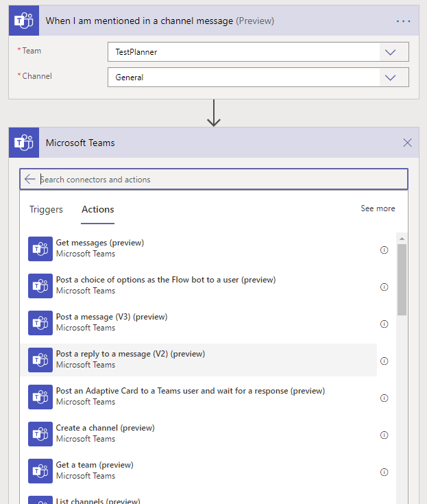427x504 pixels.
Task: Show info for Create a channel action
Action: pyautogui.click(x=385, y=435)
